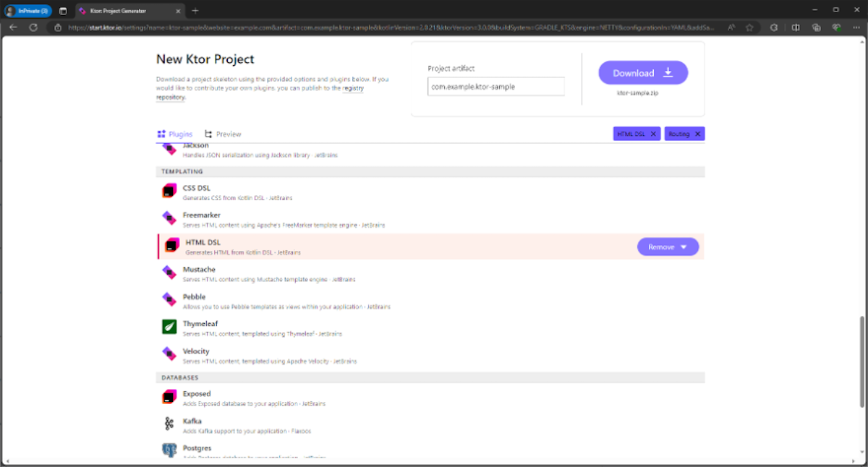Click the Kafka plugin icon
The height and width of the screenshot is (467, 868).
tap(169, 424)
